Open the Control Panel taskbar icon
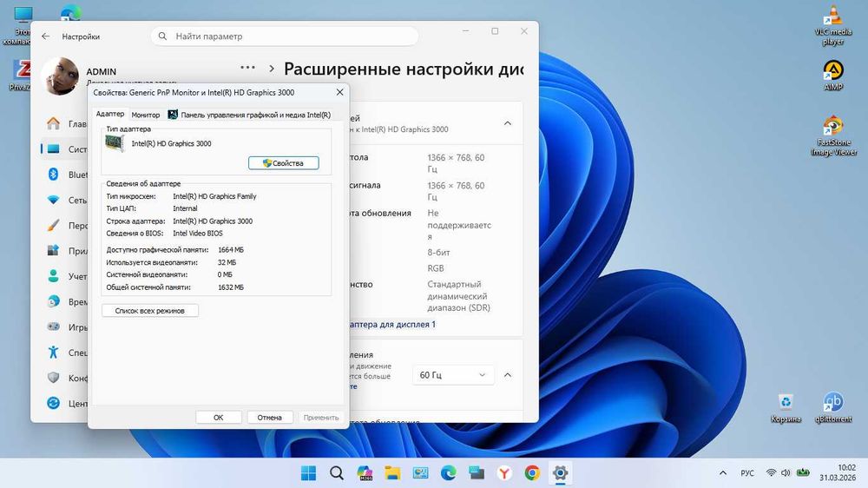Image resolution: width=868 pixels, height=488 pixels. pos(421,473)
